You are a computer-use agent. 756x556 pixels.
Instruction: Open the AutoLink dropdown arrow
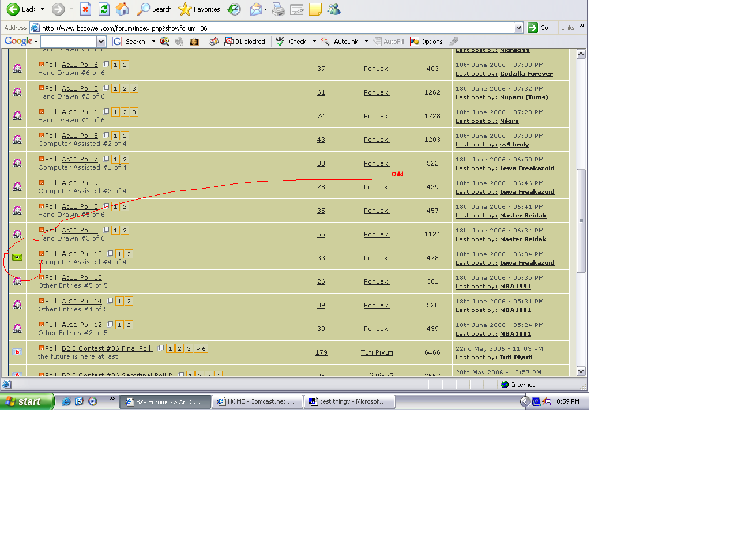tap(366, 42)
